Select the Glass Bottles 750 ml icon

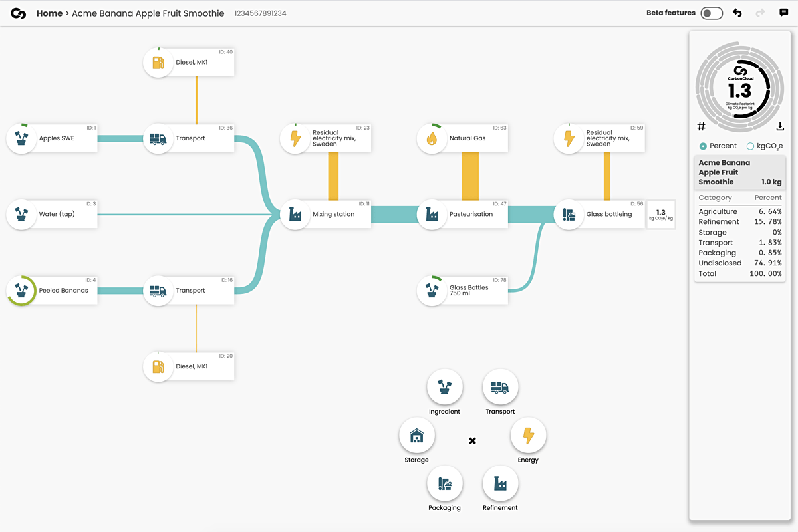432,291
